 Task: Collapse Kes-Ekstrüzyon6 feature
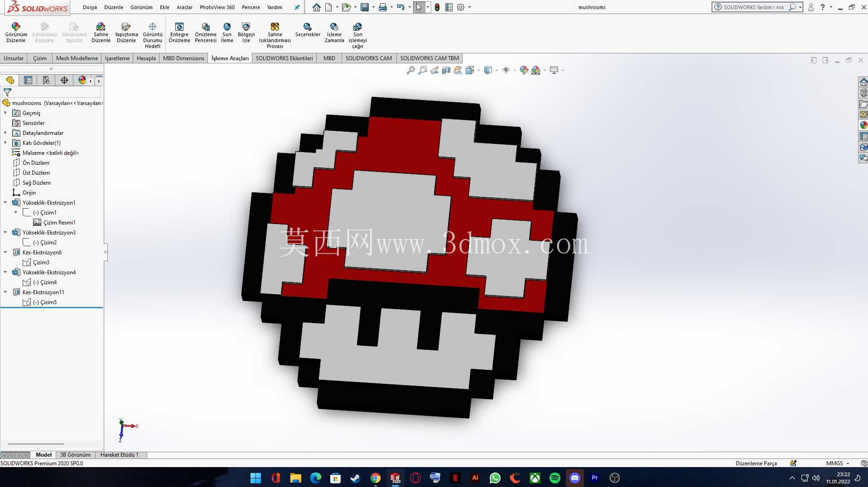[x=5, y=252]
